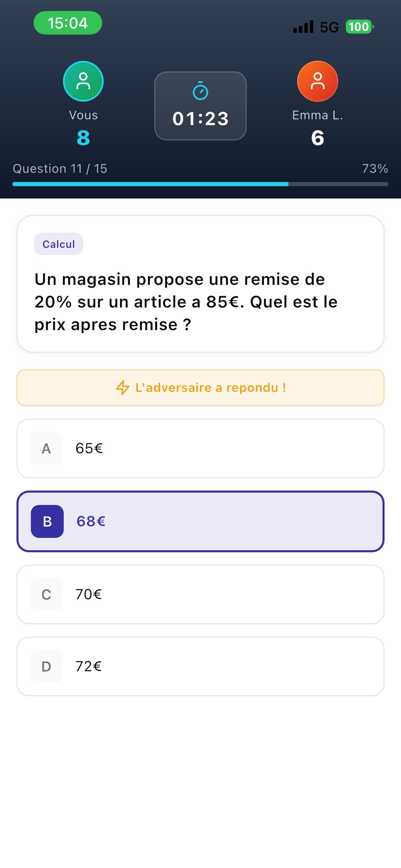Open Emma L.'s opponent avatar
This screenshot has height=868, width=401.
[x=317, y=81]
